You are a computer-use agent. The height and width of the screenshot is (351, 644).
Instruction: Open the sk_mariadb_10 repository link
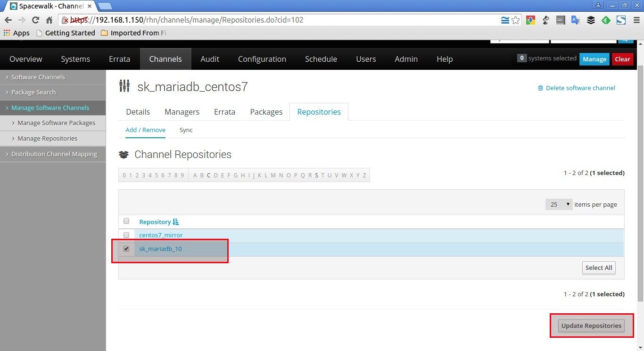(x=161, y=249)
